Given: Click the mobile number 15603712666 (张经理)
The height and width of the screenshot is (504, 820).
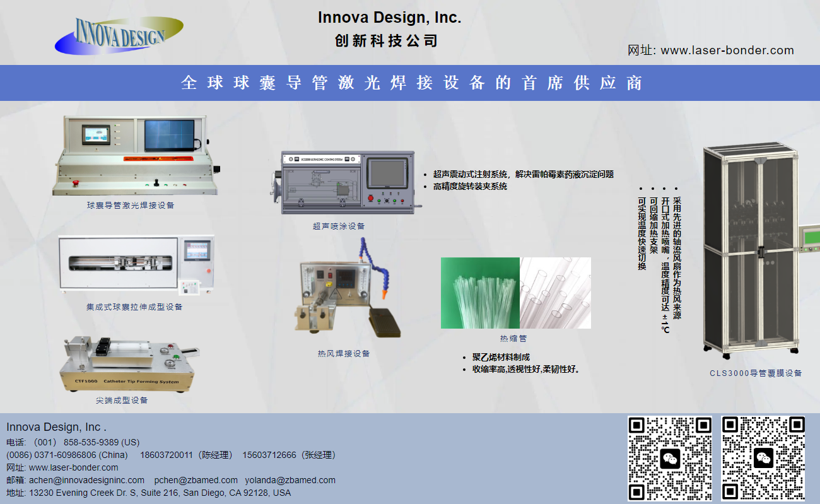Looking at the screenshot, I should pyautogui.click(x=291, y=455).
